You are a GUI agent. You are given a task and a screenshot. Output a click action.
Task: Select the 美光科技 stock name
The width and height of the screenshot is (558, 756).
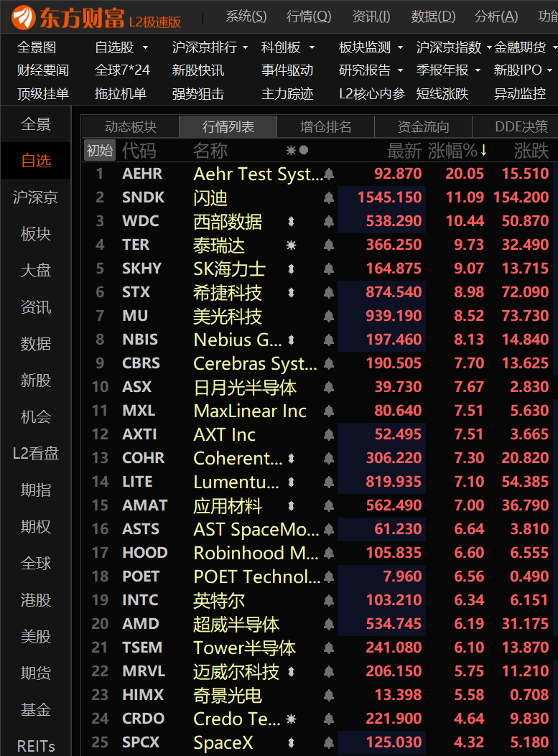click(x=228, y=317)
